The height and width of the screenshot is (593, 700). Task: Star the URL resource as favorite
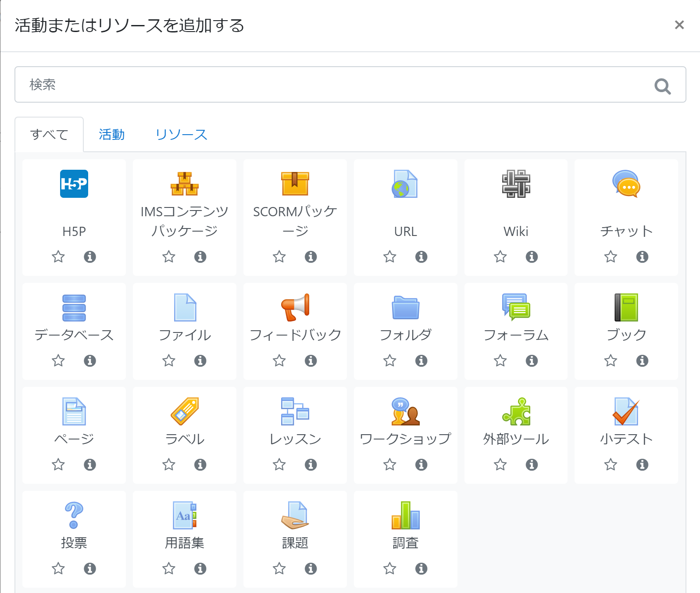click(x=389, y=257)
